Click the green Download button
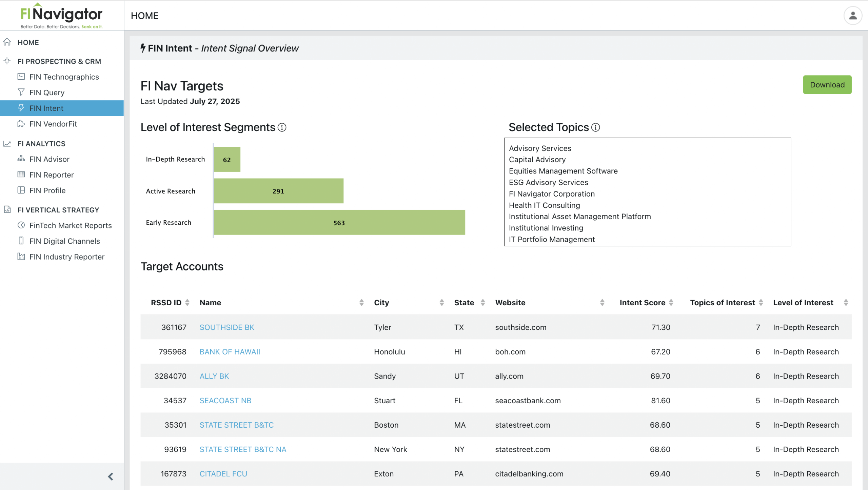Screen dimensions: 868x490 (827, 85)
